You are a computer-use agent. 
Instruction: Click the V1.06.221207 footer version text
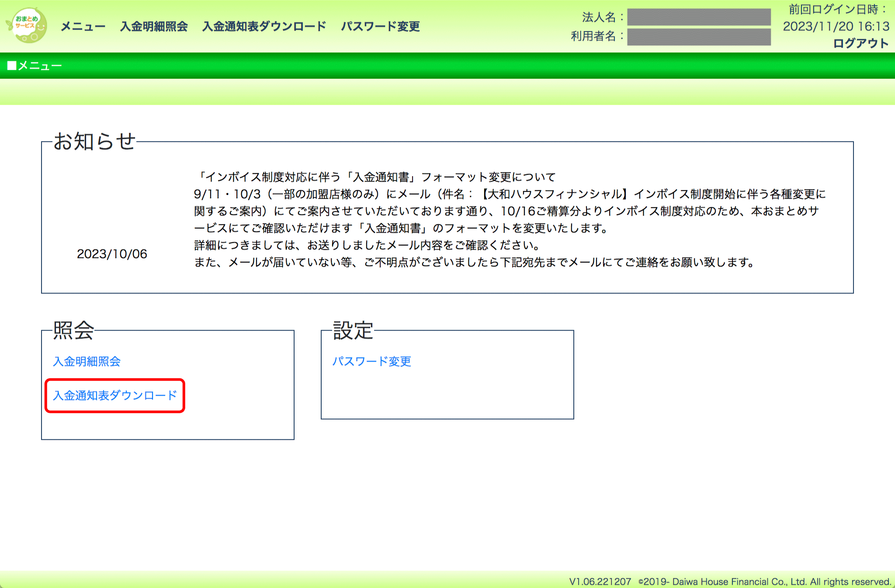(599, 581)
